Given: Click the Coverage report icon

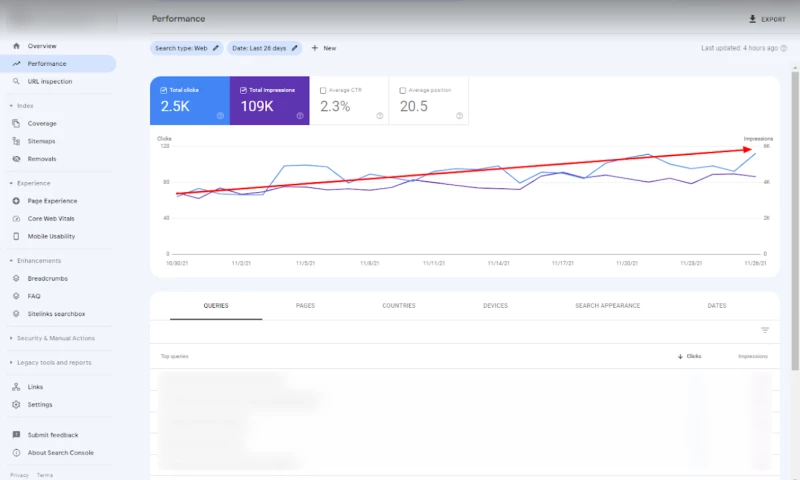Looking at the screenshot, I should pos(16,124).
